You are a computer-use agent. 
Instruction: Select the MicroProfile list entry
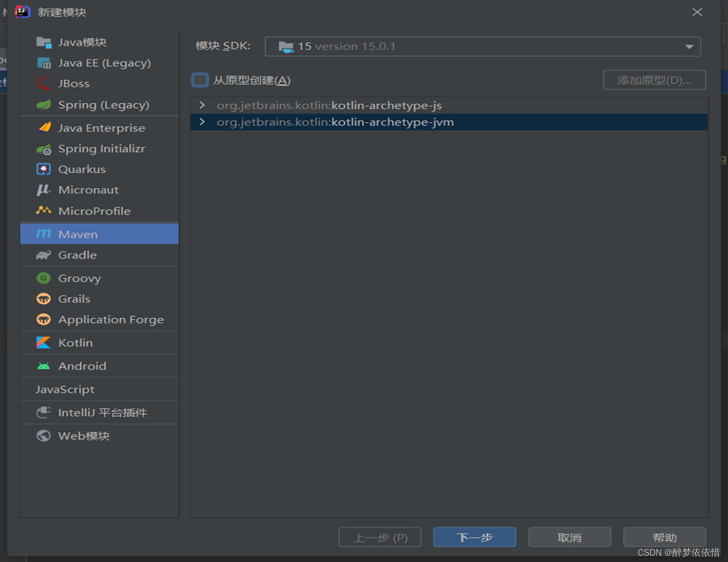coord(100,211)
